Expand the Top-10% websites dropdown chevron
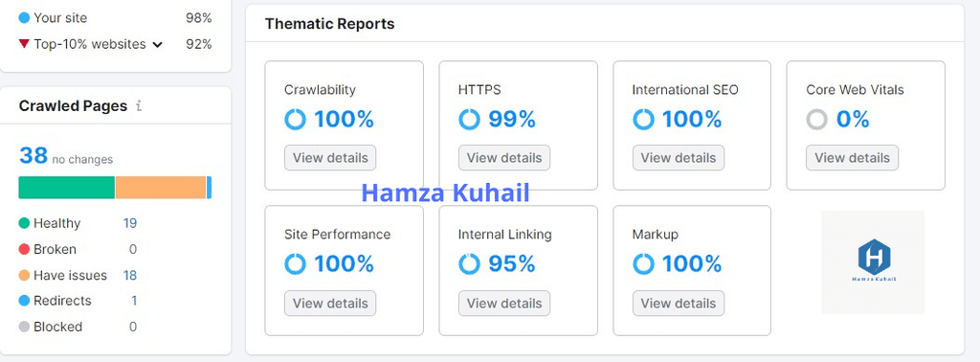Viewport: 980px width, 362px height. 158,45
